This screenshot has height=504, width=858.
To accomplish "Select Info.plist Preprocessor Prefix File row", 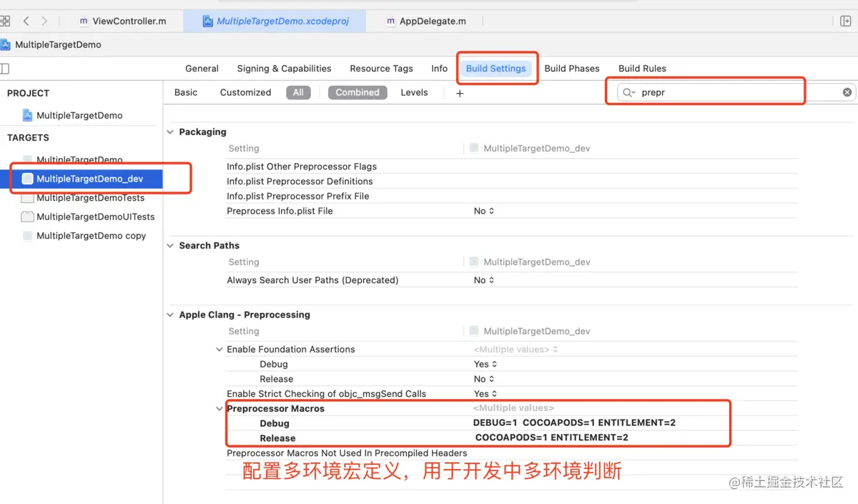I will click(511, 196).
